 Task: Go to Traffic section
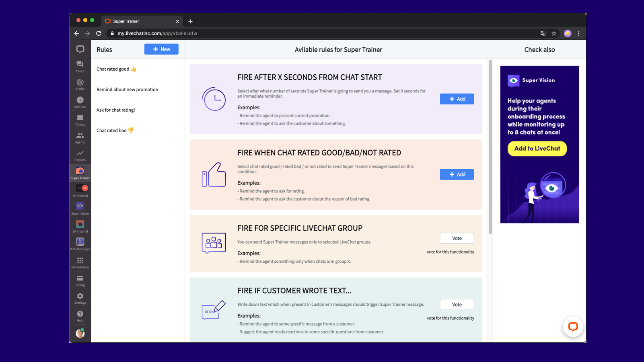tap(80, 84)
